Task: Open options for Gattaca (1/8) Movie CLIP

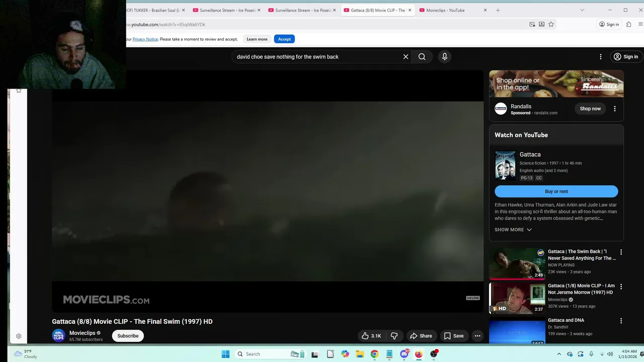Action: pos(621,287)
